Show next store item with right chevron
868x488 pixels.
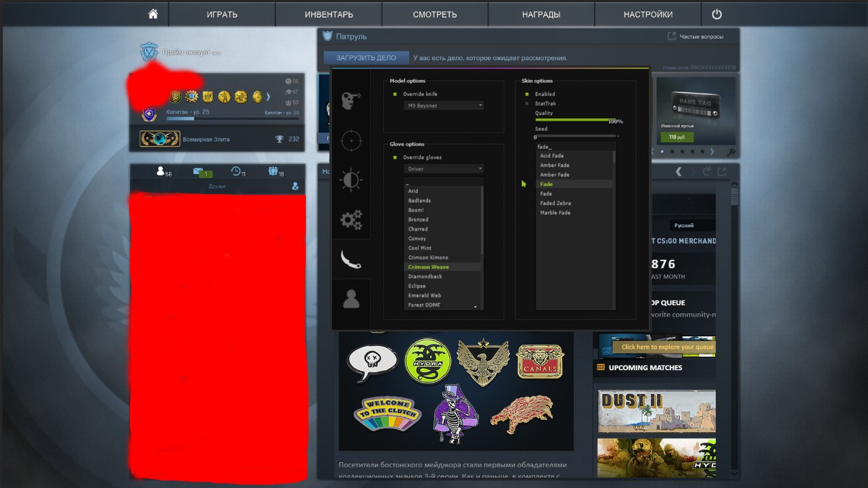pyautogui.click(x=712, y=152)
